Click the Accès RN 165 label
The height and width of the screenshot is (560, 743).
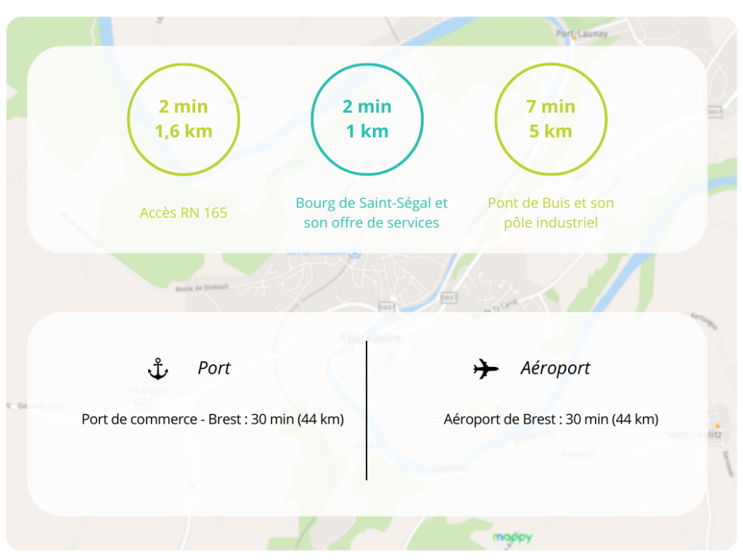point(184,213)
